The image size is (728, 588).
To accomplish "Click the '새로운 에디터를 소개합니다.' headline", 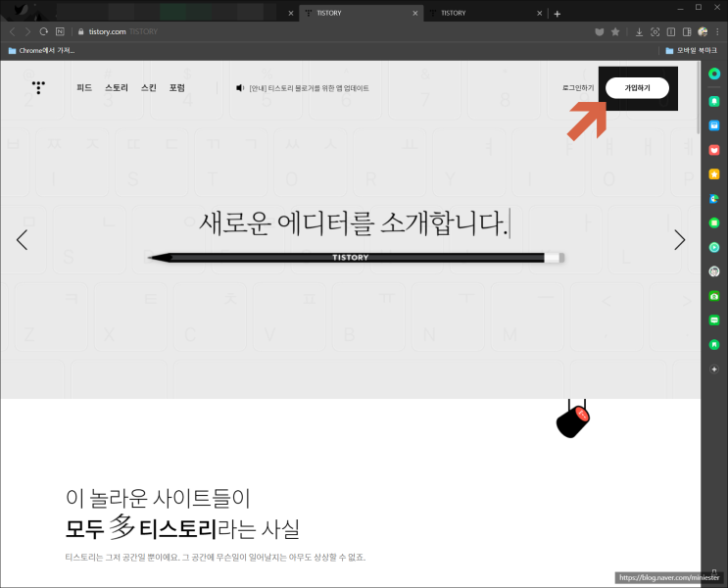I will pyautogui.click(x=354, y=223).
